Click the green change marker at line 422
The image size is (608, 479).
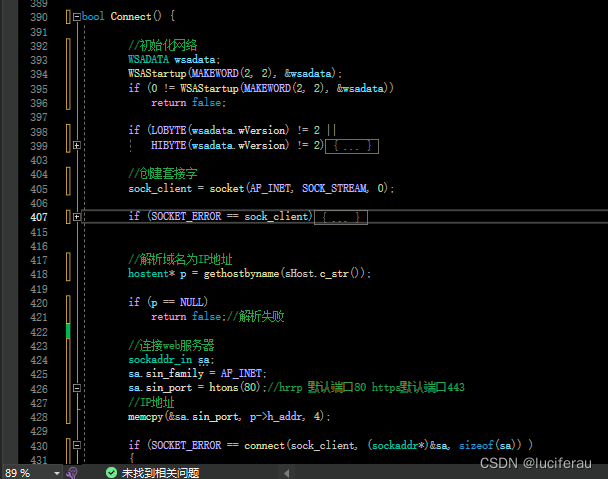coord(68,331)
